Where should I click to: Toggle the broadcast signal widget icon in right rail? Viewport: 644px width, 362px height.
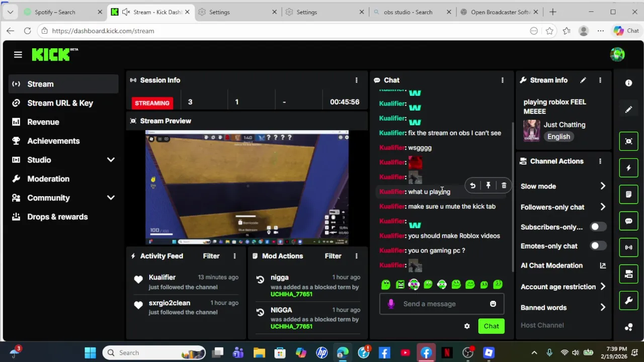[628, 247]
